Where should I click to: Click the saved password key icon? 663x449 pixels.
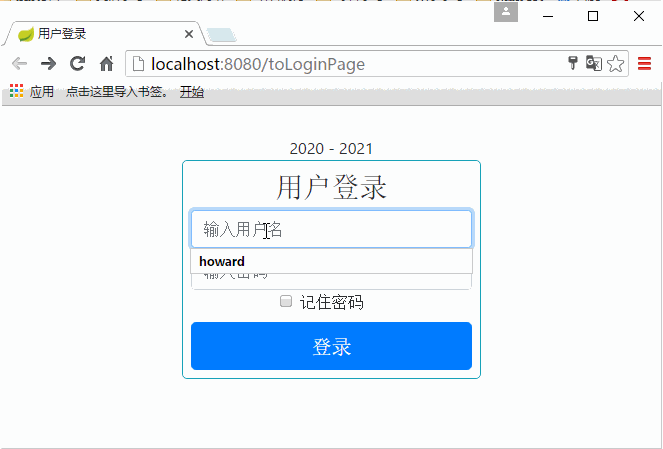pos(573,63)
